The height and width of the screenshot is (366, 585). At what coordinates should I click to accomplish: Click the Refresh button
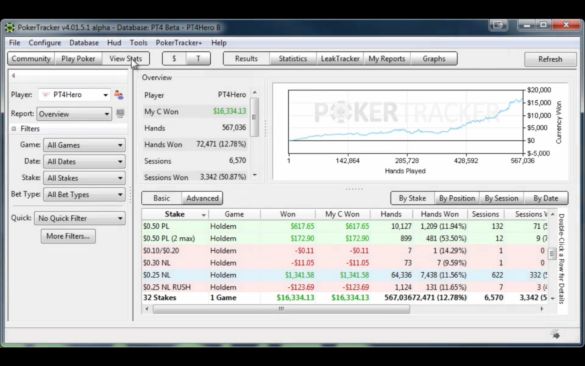click(550, 59)
